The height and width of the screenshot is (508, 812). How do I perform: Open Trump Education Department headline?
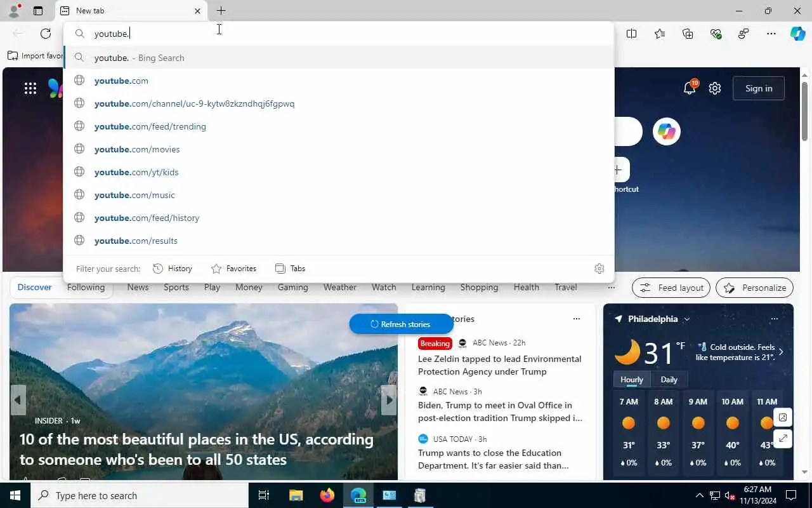coord(494,459)
